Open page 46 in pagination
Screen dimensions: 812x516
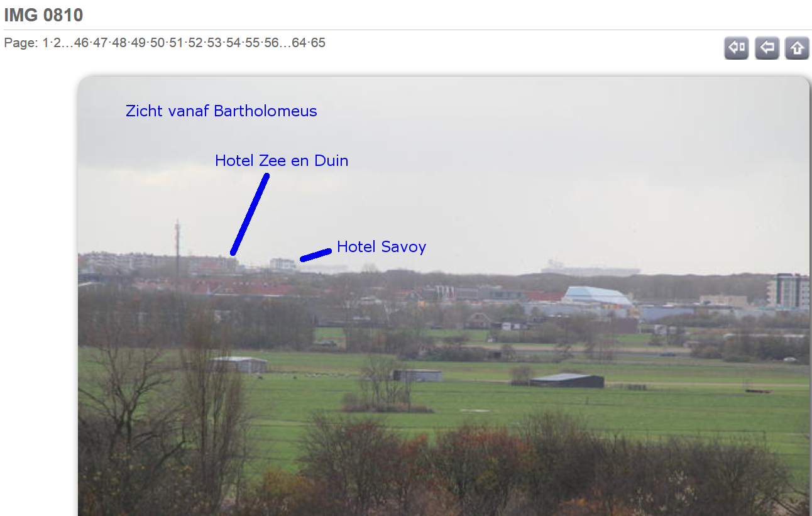(x=81, y=43)
